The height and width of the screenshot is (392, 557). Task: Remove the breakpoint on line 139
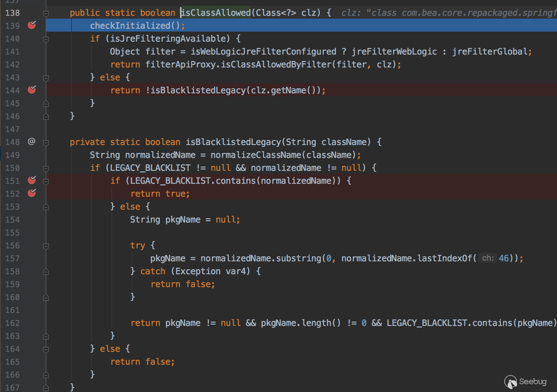click(x=32, y=25)
